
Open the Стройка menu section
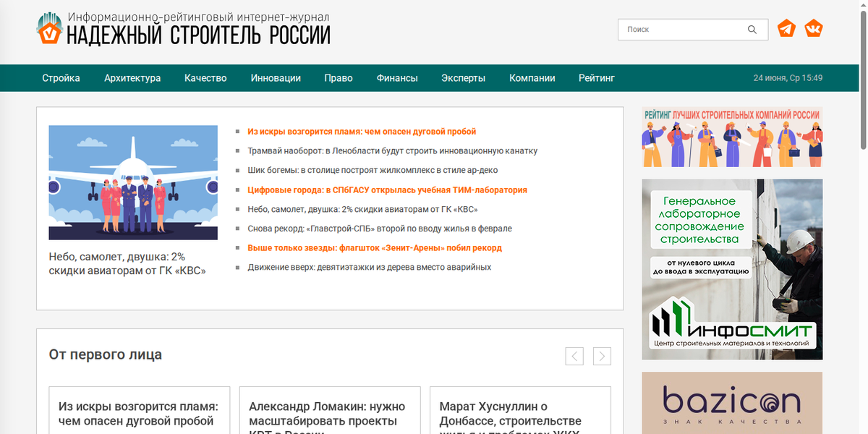[x=61, y=78]
